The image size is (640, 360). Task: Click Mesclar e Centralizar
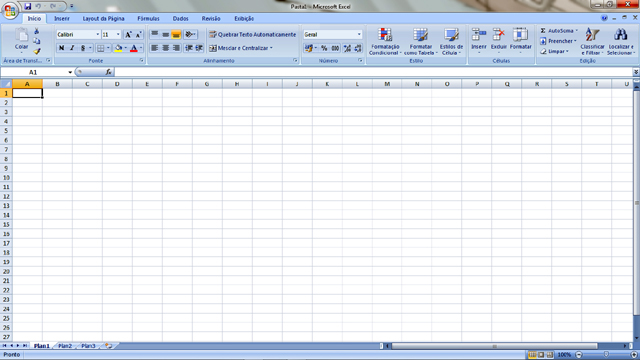coord(241,48)
